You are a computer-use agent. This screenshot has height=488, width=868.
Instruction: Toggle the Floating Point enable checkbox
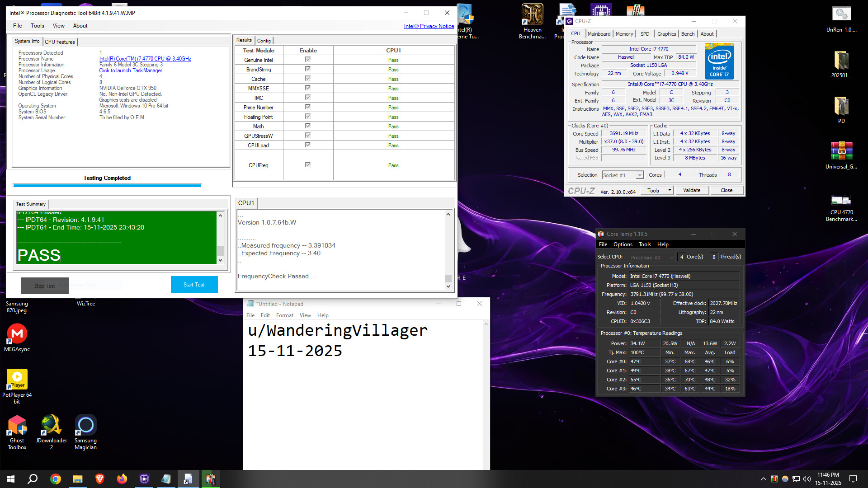308,117
